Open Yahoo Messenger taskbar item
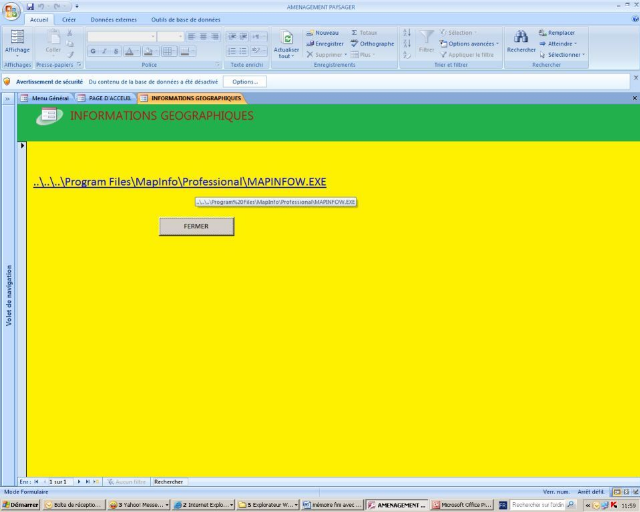 point(139,505)
